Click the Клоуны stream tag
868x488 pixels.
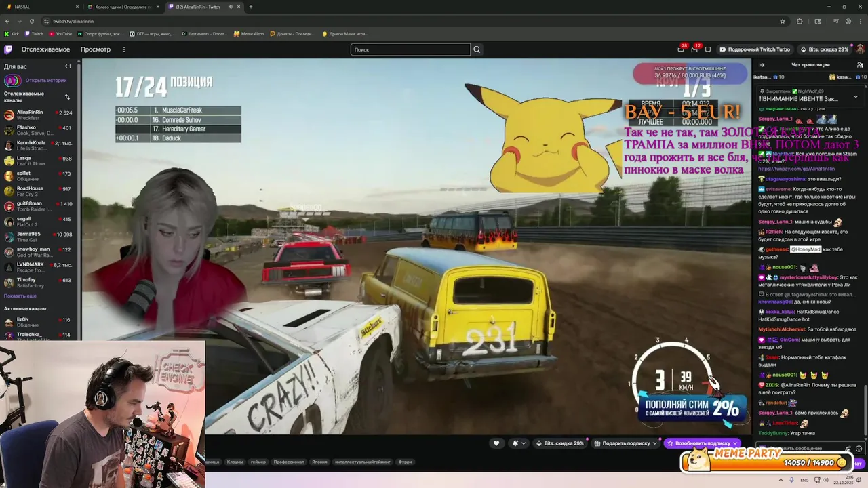235,462
